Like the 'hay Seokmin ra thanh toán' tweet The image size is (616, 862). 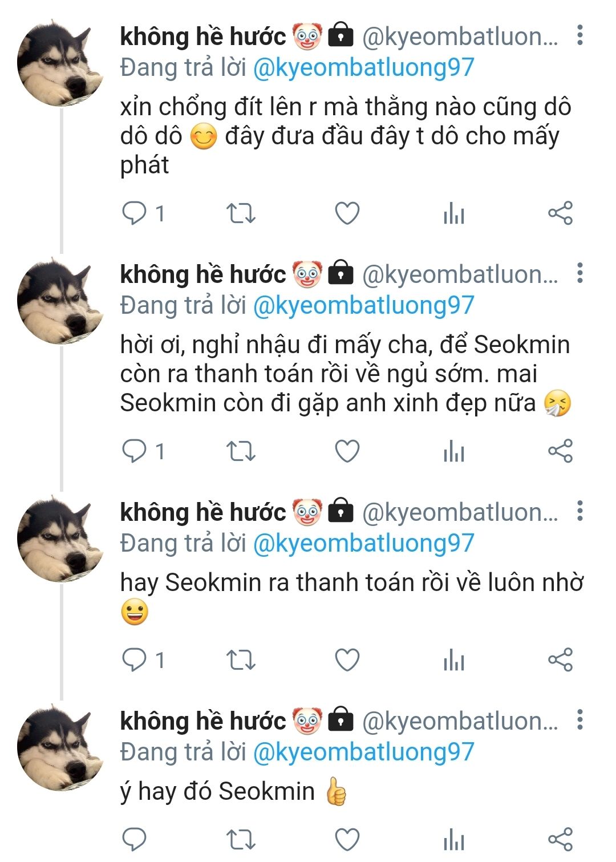coord(347,660)
